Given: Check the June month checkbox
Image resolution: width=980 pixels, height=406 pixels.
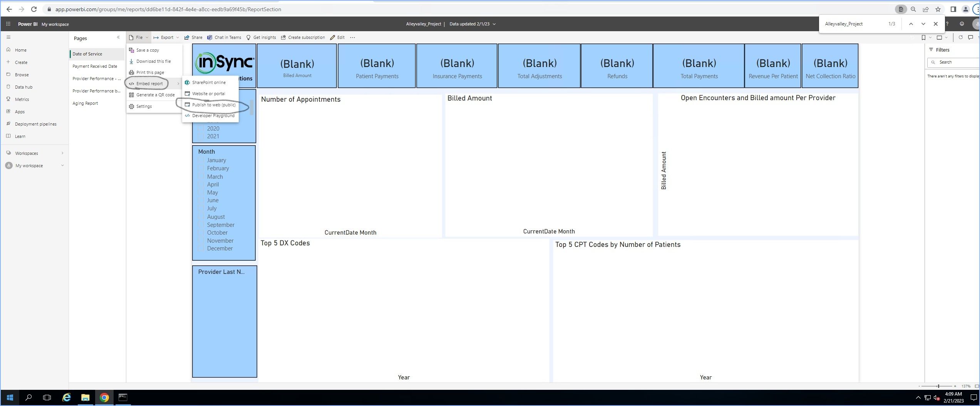Looking at the screenshot, I should coord(201,200).
